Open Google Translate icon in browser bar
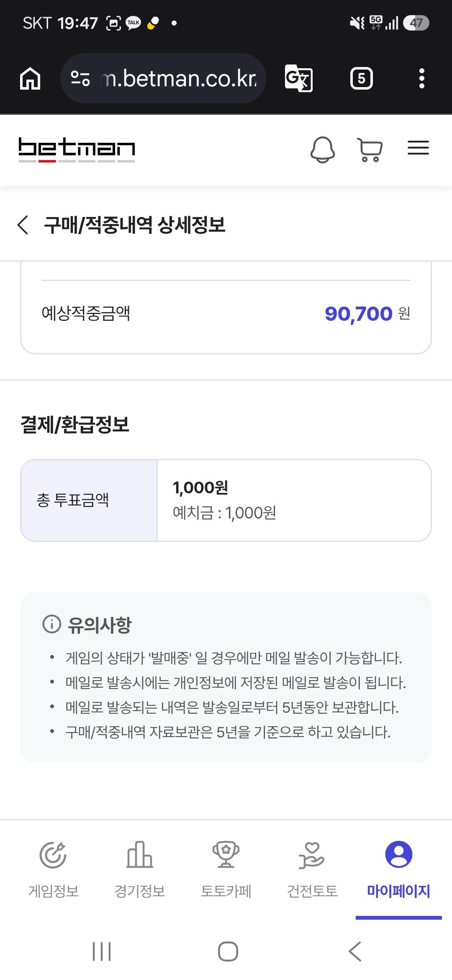The width and height of the screenshot is (452, 980). pyautogui.click(x=298, y=78)
